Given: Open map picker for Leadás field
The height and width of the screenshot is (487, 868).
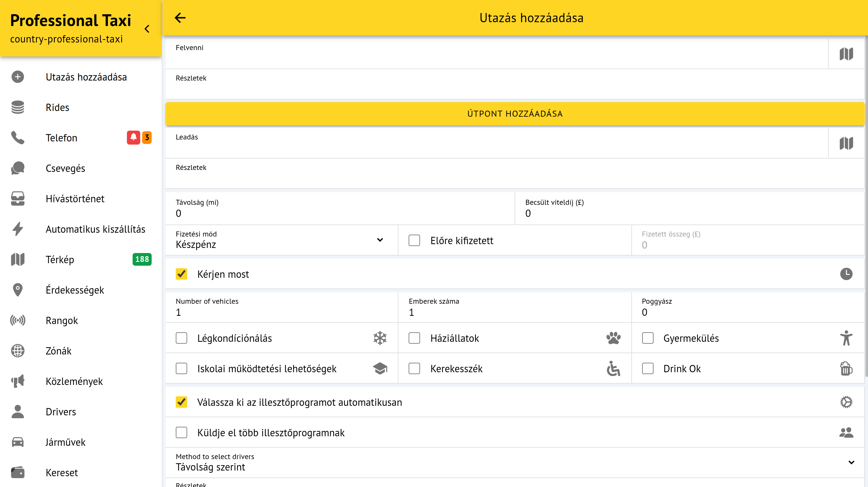Looking at the screenshot, I should 846,143.
